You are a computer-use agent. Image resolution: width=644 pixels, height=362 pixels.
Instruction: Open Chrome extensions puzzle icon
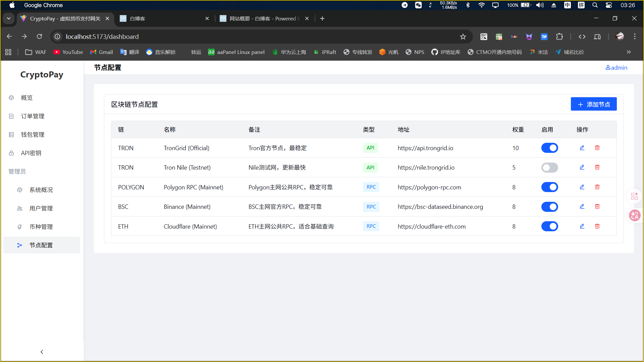[x=559, y=37]
